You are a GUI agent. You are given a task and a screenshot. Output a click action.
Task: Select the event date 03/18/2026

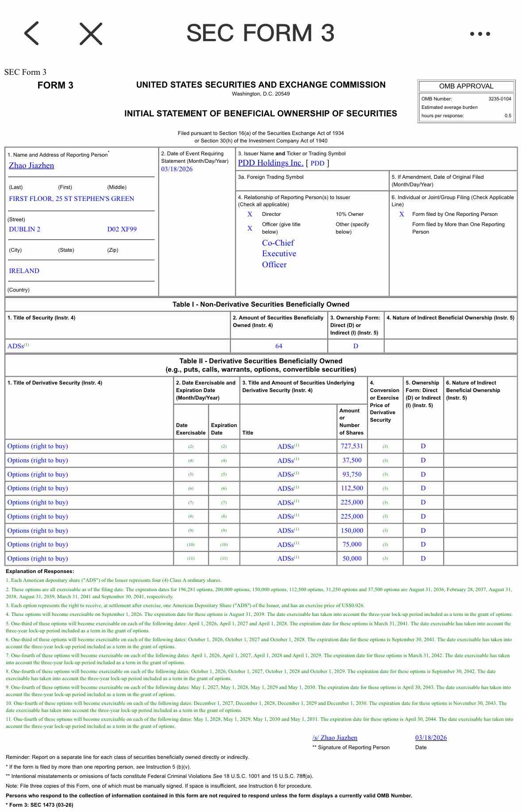(x=177, y=169)
